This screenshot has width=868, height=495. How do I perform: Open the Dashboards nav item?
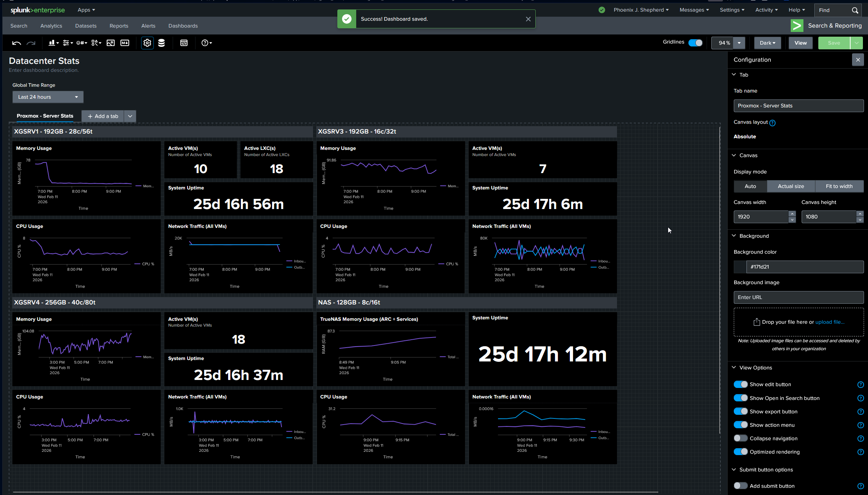click(183, 26)
